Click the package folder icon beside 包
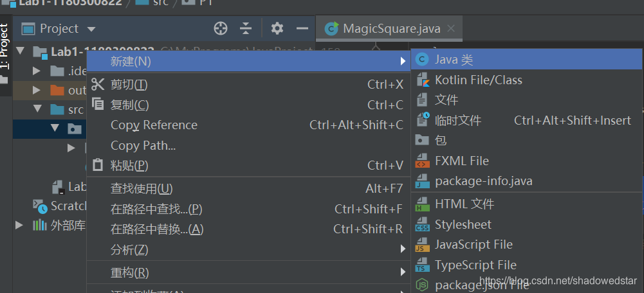 [422, 140]
